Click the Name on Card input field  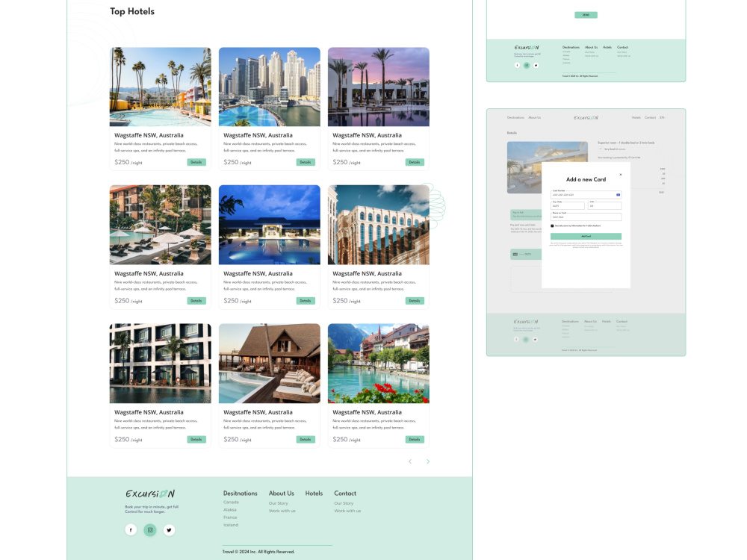point(586,217)
